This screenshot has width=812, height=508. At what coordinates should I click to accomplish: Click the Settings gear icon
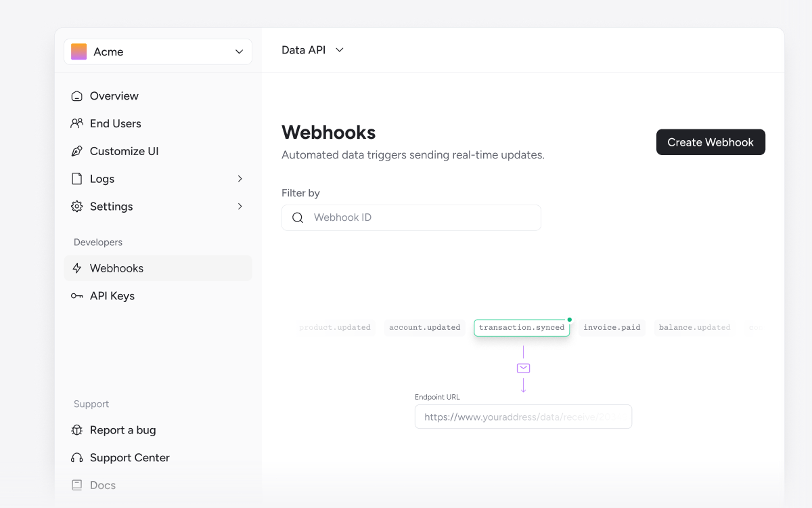tap(77, 207)
